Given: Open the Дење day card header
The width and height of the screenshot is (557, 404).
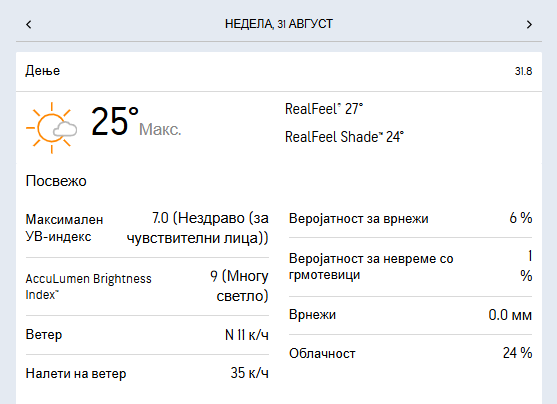Looking at the screenshot, I should coord(279,71).
